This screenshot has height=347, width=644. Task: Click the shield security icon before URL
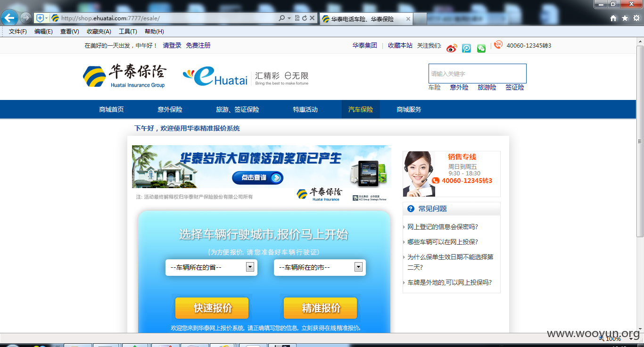(40, 18)
